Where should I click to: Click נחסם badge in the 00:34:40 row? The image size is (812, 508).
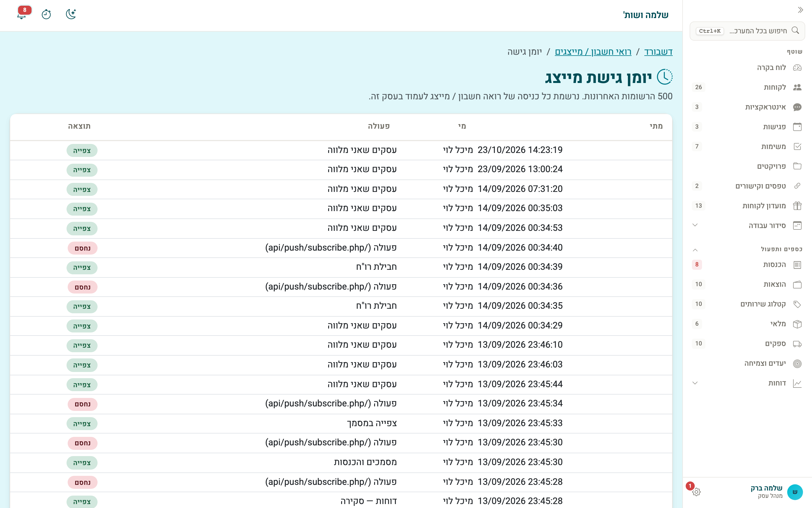coord(83,248)
